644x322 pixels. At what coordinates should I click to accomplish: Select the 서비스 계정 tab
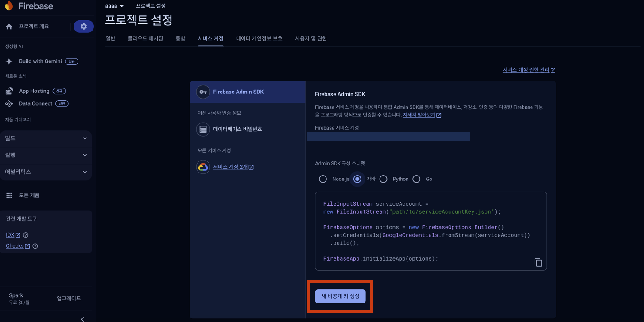point(210,38)
